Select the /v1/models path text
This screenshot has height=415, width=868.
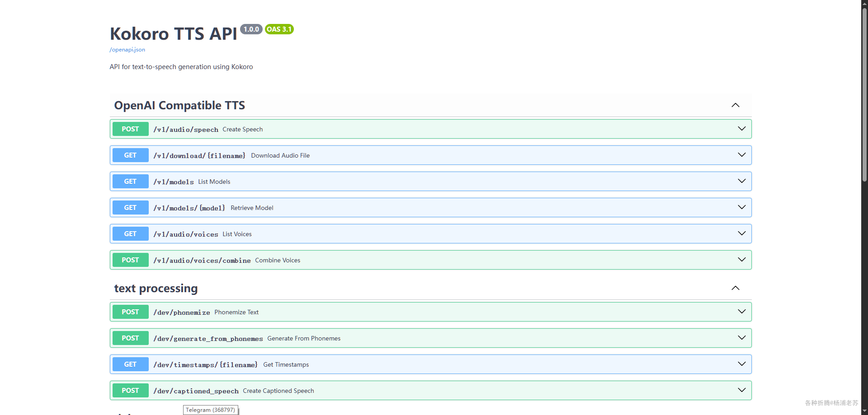pyautogui.click(x=174, y=182)
